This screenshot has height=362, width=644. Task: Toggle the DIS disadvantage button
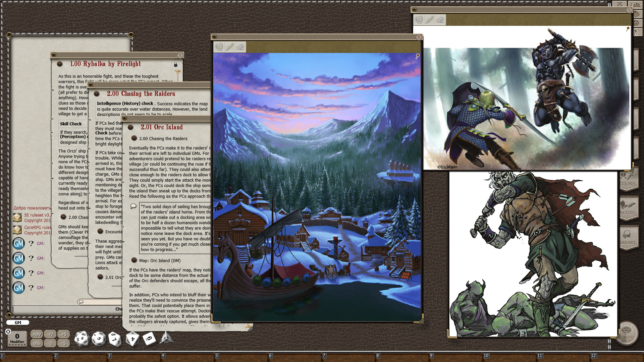coord(37,343)
